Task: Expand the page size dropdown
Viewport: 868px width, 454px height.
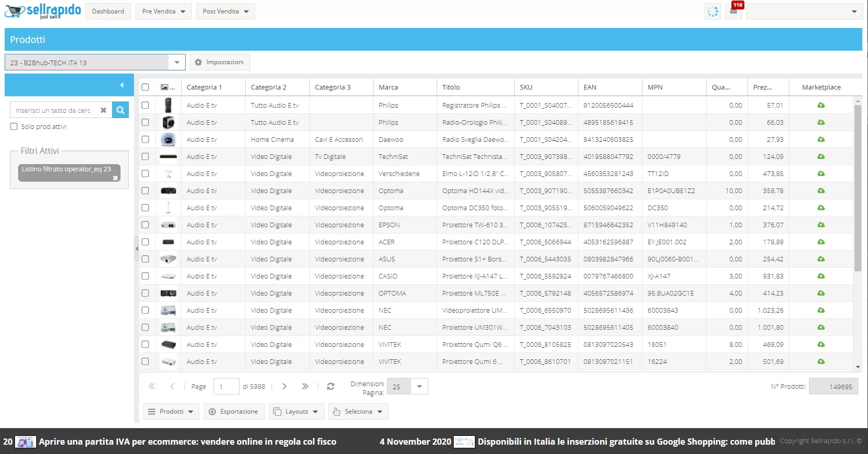Action: pos(419,386)
